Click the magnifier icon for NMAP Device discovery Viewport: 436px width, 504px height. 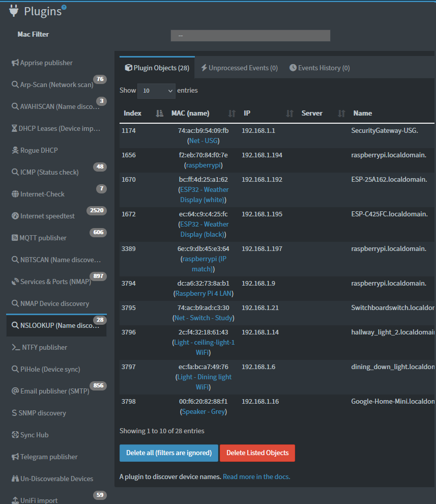coord(15,303)
